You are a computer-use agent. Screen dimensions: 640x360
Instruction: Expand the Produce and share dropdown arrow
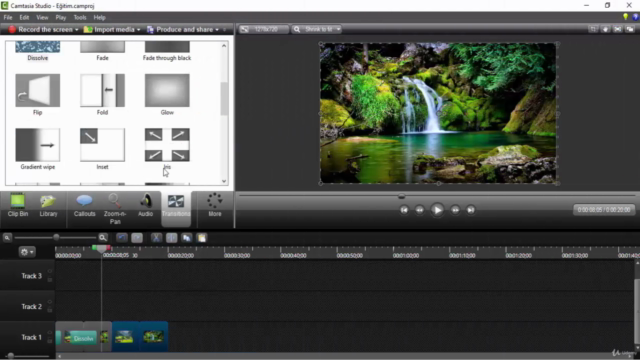pos(217,30)
